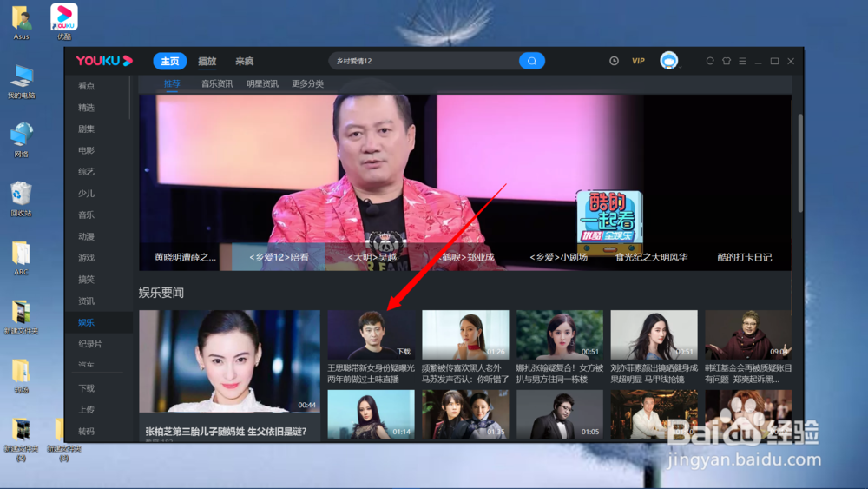Open watch history clock icon

[614, 61]
